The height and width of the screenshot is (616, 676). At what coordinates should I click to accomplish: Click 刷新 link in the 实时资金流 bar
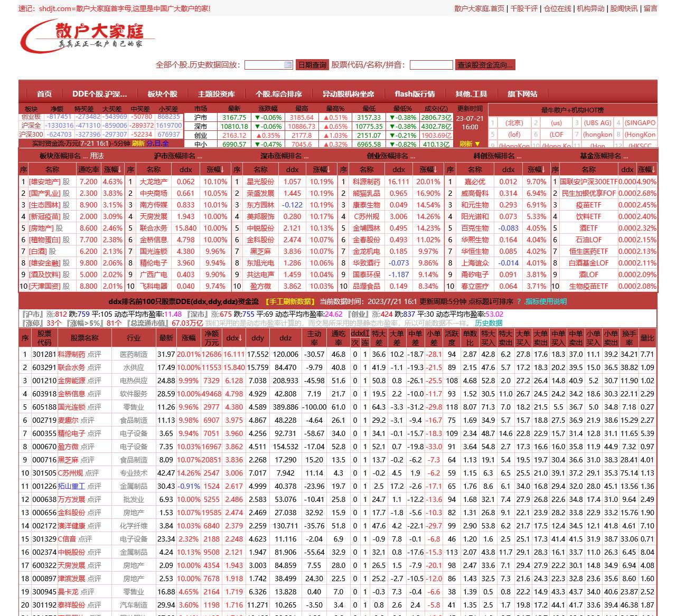tap(138, 144)
